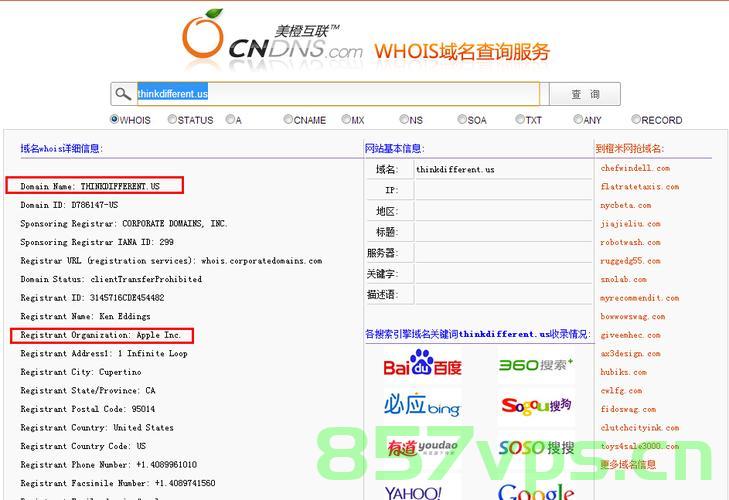Click Registrant Phone Number: +1.4089961010 line
This screenshot has width=729, height=500.
(x=109, y=465)
